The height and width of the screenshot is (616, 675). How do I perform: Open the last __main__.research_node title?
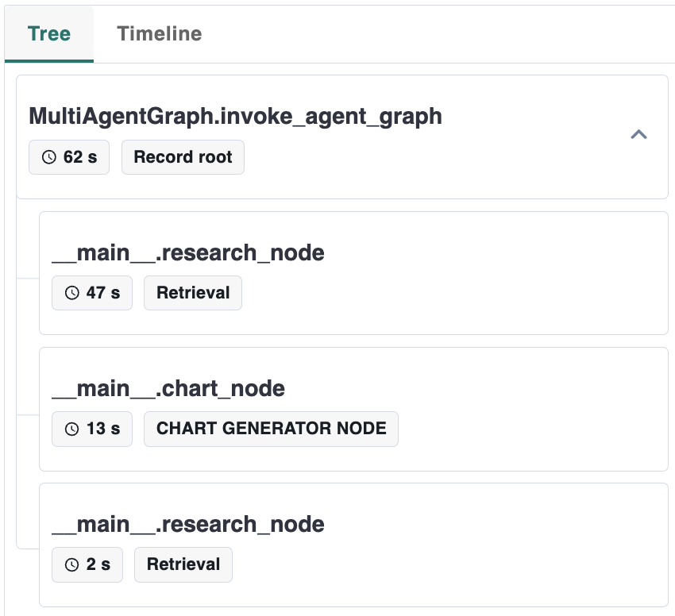pyautogui.click(x=188, y=524)
